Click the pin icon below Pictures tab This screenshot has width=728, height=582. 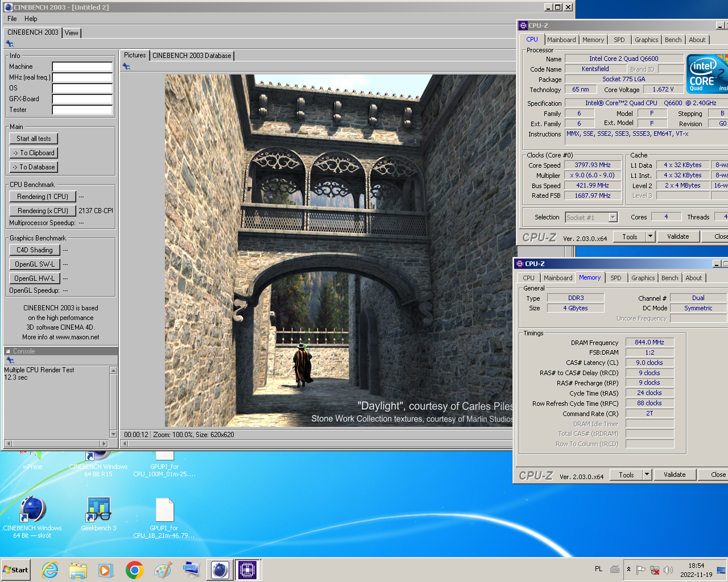(x=126, y=66)
